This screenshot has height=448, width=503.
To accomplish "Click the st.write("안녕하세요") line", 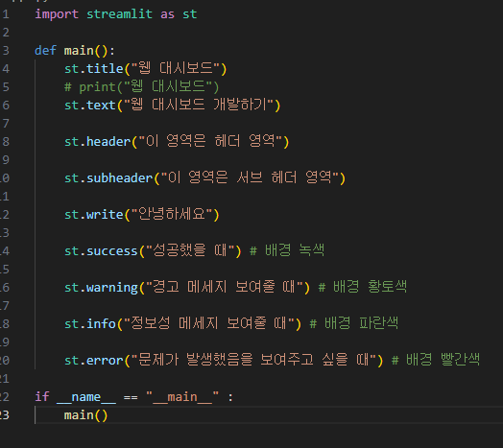I will (141, 214).
